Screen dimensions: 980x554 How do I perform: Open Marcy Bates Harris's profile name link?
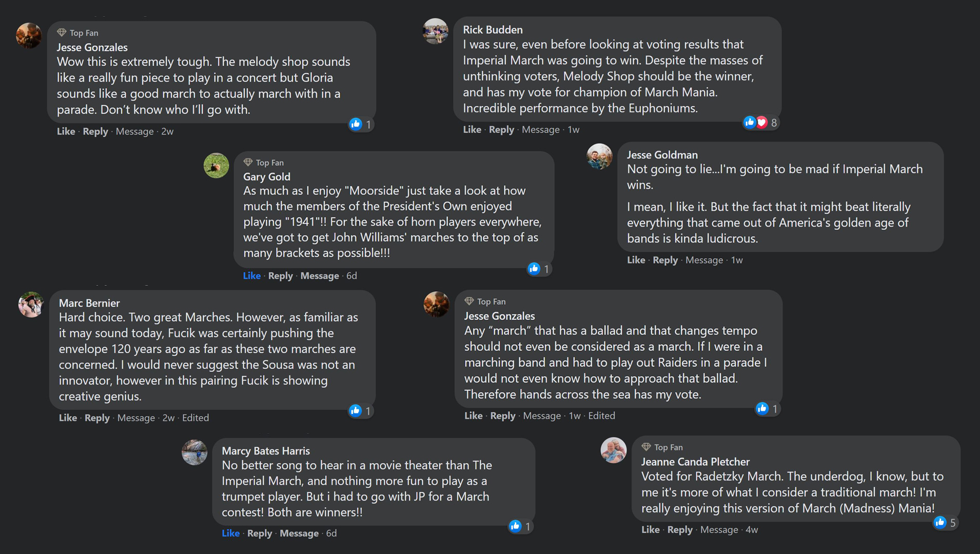pos(266,450)
